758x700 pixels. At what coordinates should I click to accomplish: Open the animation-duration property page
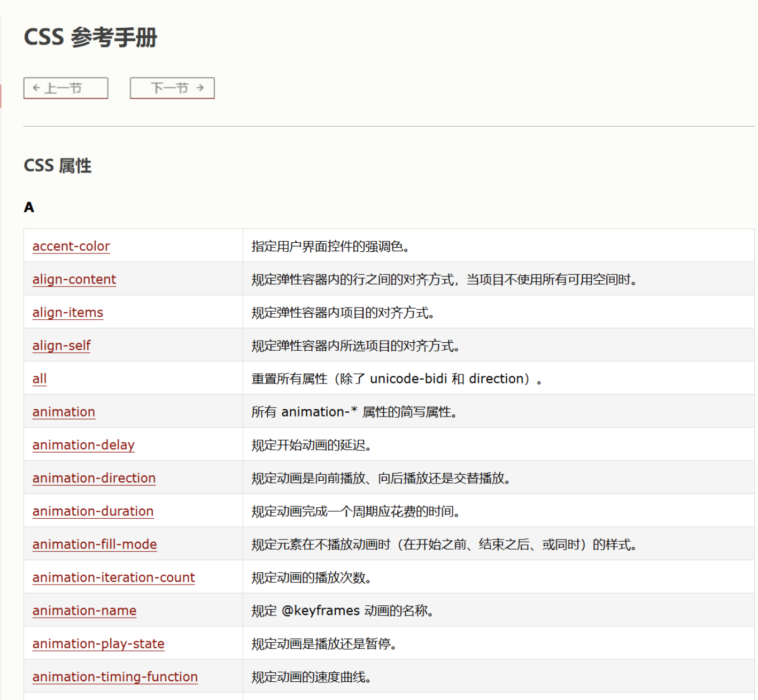[92, 511]
